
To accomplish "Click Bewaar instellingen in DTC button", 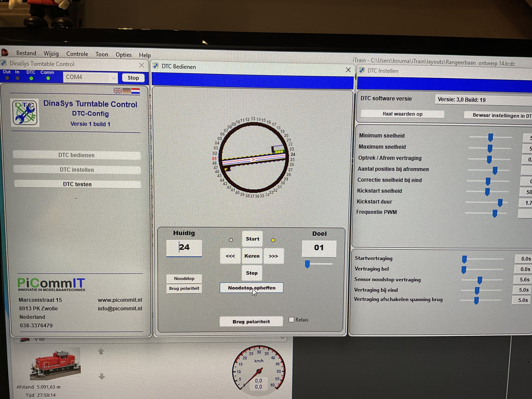I will pyautogui.click(x=498, y=115).
